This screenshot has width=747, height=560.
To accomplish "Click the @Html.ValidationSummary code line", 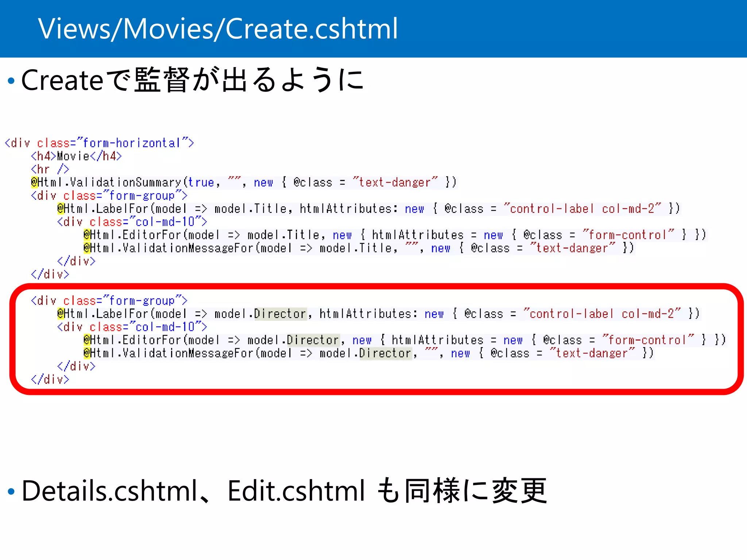I will pos(244,182).
